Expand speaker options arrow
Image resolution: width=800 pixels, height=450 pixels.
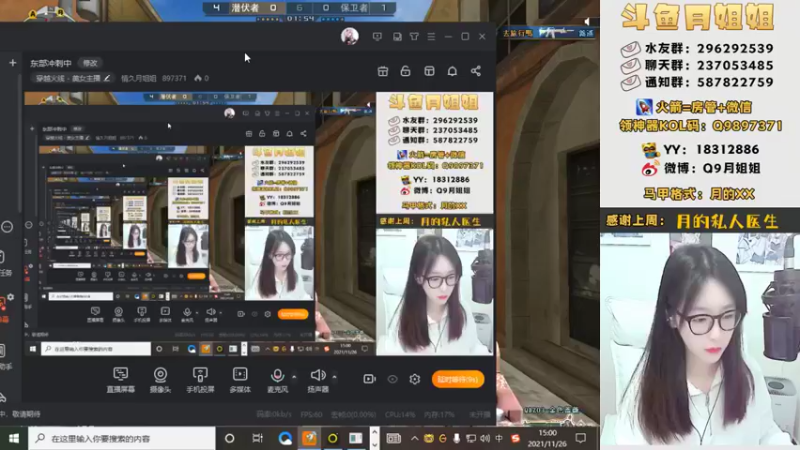coord(334,377)
